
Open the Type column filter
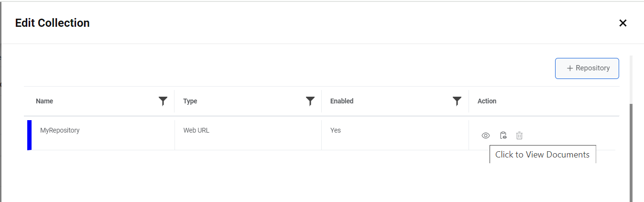coord(310,101)
